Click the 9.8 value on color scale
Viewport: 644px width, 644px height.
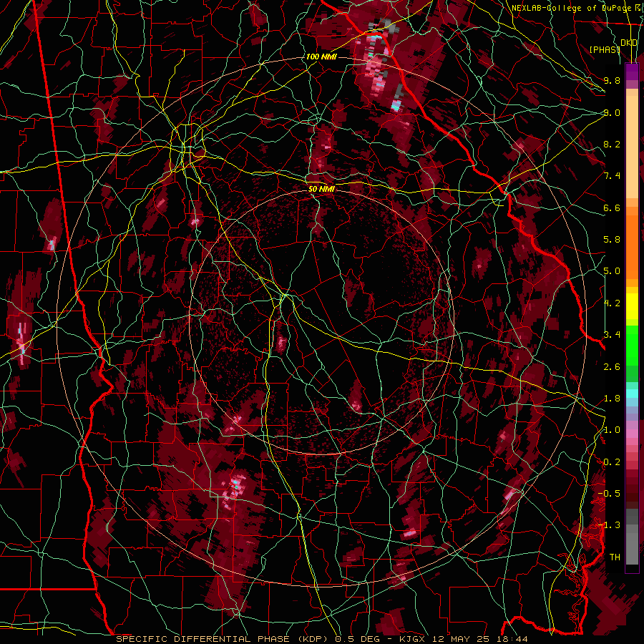pyautogui.click(x=612, y=80)
